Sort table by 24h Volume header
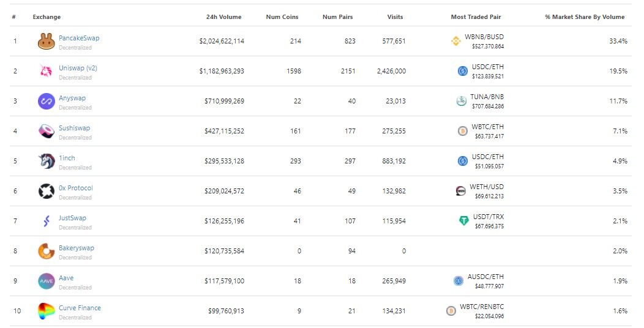Viewport: 644px width, 328px height. click(224, 17)
